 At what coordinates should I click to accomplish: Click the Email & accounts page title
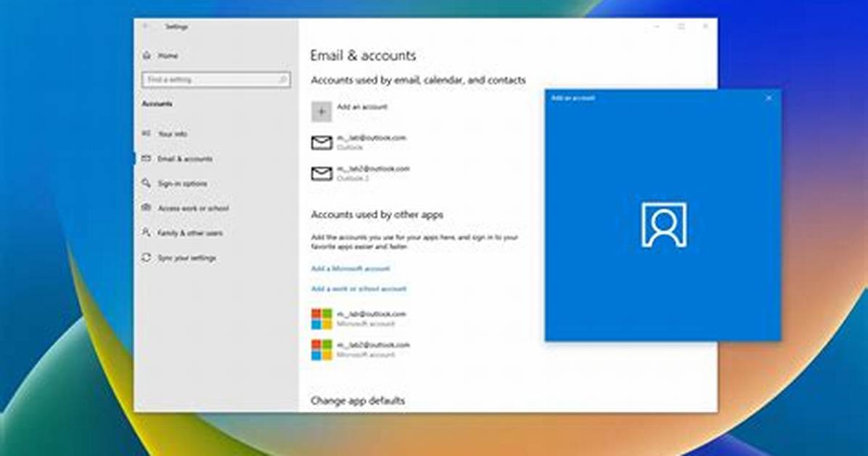point(363,55)
